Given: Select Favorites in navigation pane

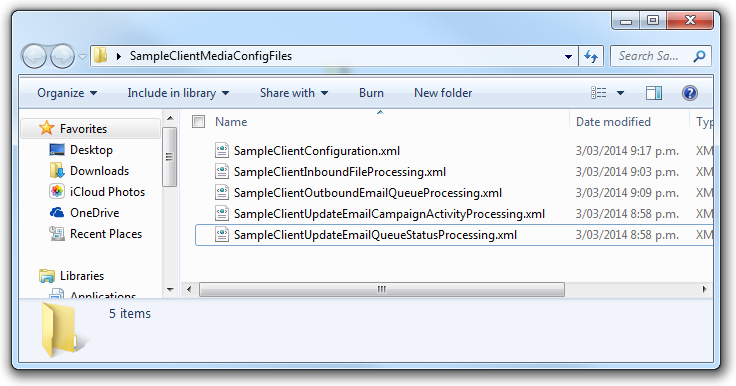Looking at the screenshot, I should (84, 129).
